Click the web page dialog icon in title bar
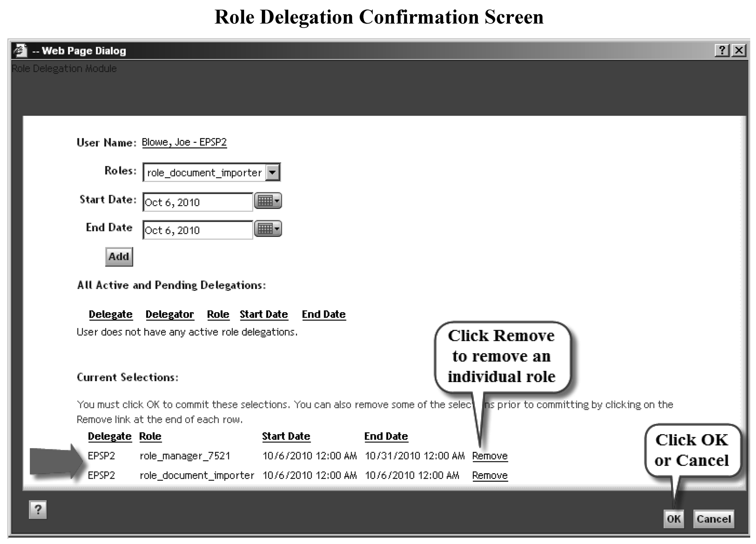Screen dimensions: 756x544 click(20, 50)
